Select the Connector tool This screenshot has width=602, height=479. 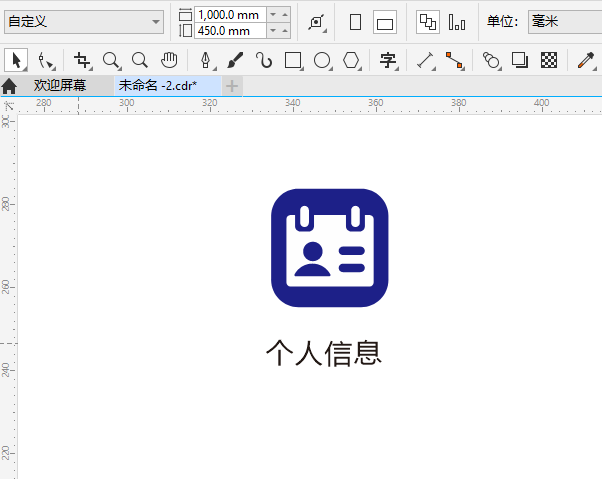(455, 61)
